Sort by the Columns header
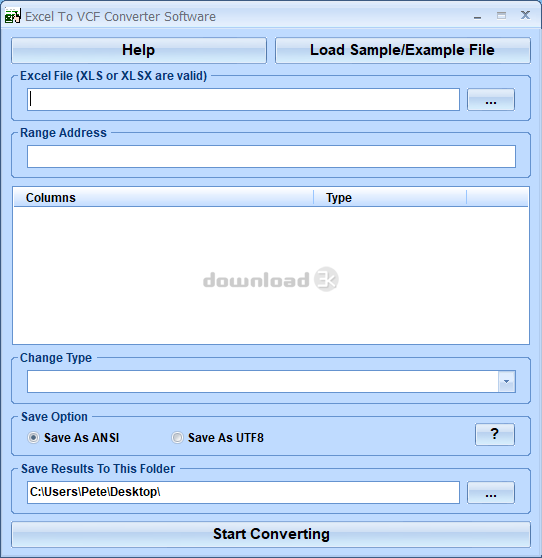 (x=163, y=198)
